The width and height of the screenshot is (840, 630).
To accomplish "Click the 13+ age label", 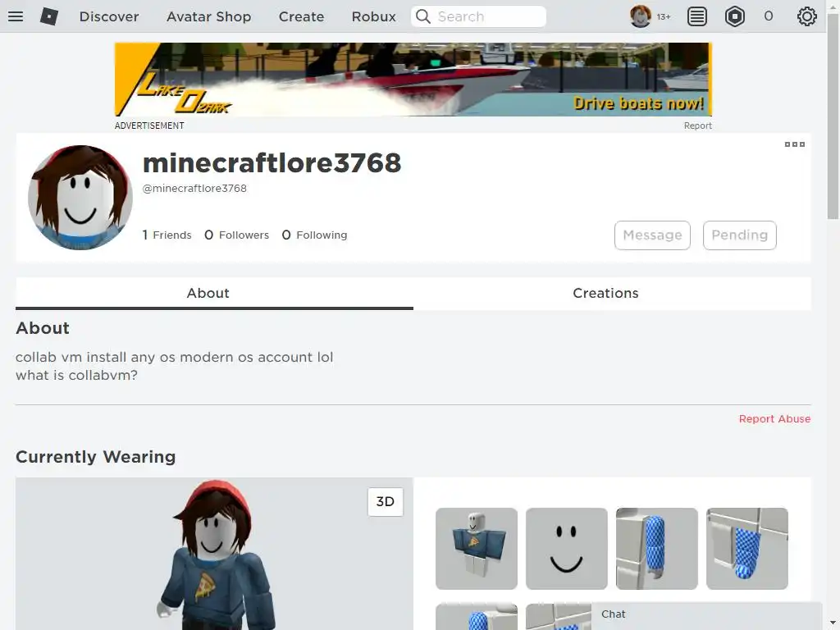I will point(663,17).
